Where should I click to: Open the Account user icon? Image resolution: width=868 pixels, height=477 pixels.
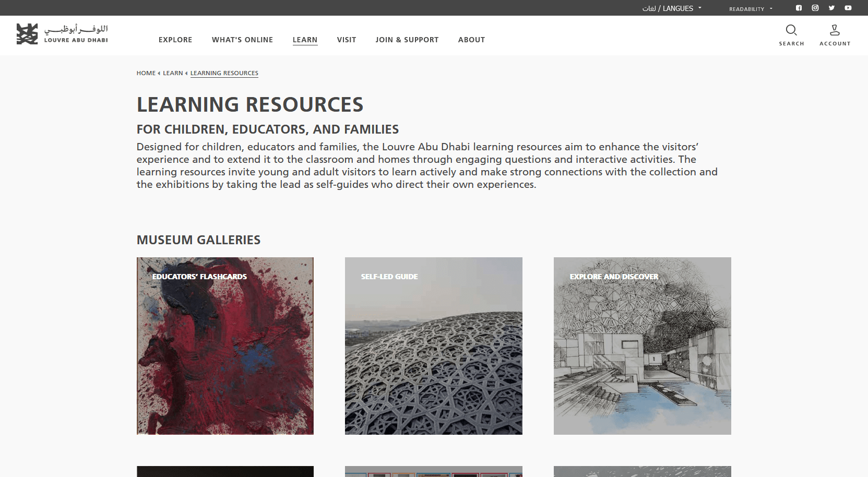(835, 30)
